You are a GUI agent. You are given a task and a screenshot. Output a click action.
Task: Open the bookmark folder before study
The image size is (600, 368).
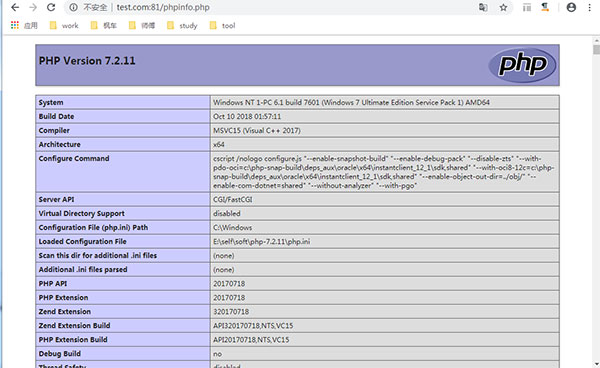[142, 26]
